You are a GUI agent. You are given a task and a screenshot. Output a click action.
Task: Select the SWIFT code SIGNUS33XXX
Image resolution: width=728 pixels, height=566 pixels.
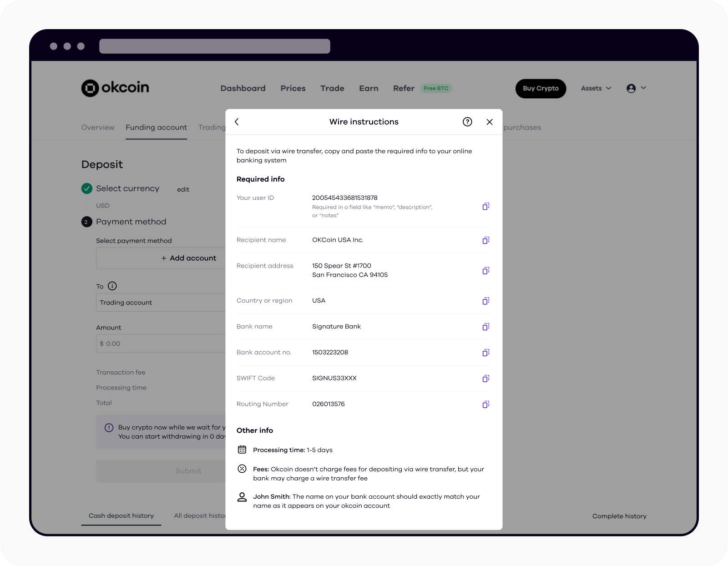(x=334, y=378)
